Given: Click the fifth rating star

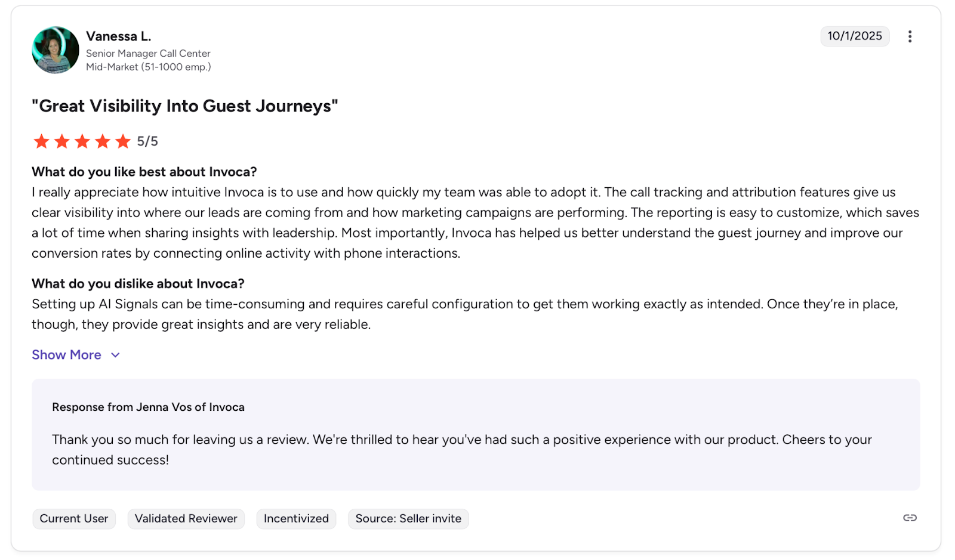Looking at the screenshot, I should (123, 141).
